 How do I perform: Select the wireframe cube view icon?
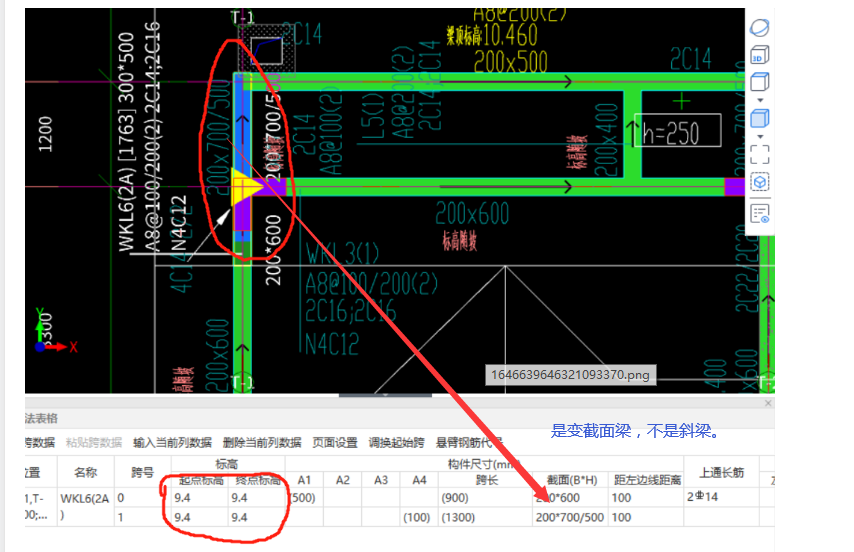tap(759, 82)
